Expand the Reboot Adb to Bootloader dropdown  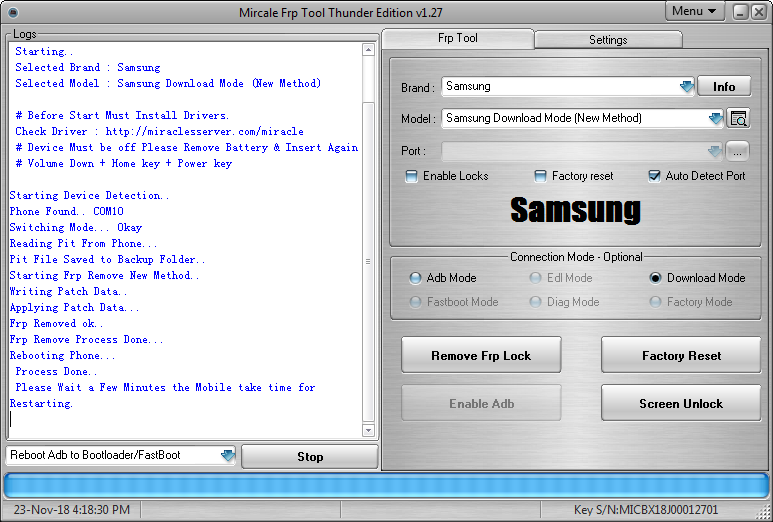pos(227,455)
